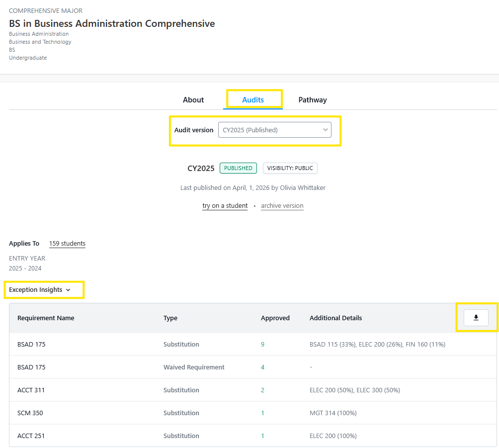The height and width of the screenshot is (448, 499).
Task: Click the Type column header
Action: click(x=170, y=318)
